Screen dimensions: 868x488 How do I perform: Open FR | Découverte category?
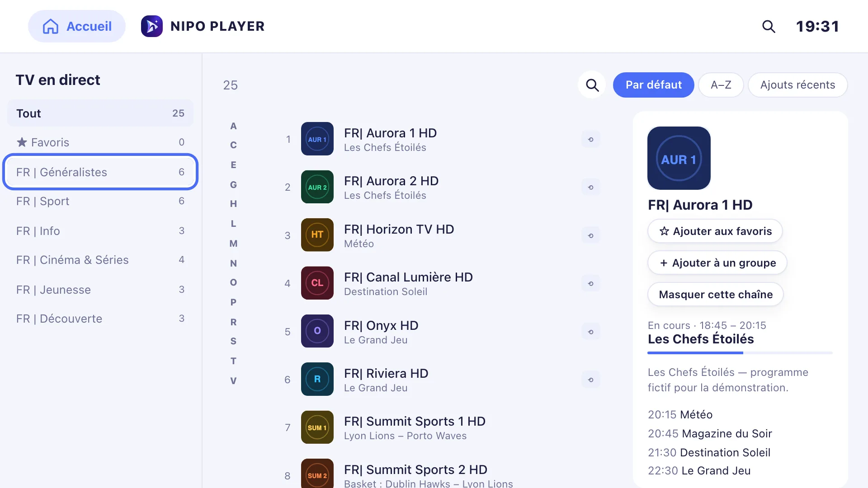pos(100,319)
